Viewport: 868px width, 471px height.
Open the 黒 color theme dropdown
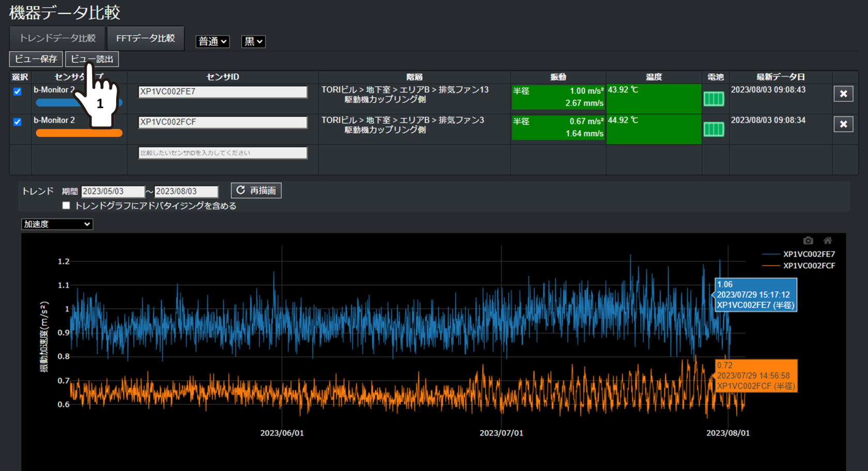253,41
